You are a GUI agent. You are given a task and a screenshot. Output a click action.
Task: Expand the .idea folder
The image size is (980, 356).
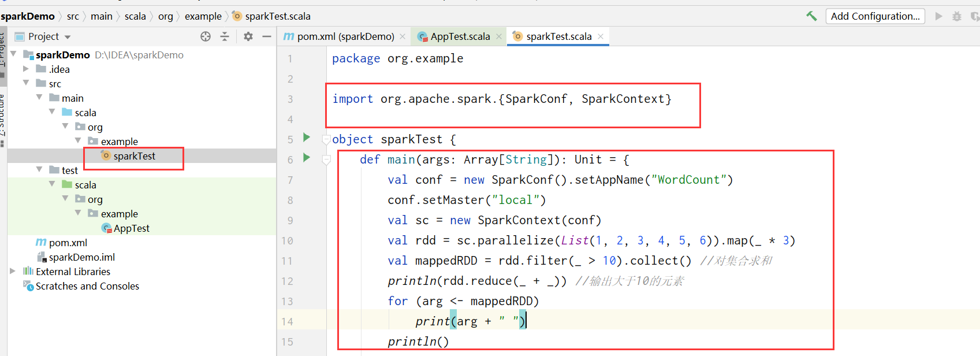point(26,69)
